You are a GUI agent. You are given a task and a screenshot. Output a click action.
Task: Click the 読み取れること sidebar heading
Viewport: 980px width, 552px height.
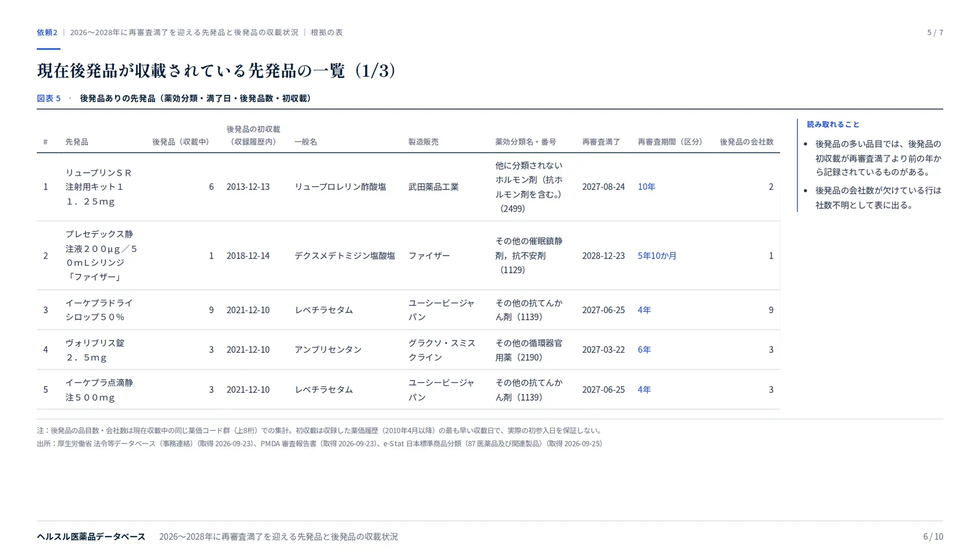click(x=833, y=124)
